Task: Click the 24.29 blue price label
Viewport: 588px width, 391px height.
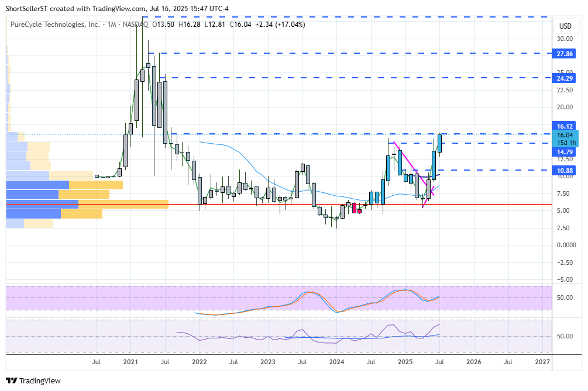Action: coord(565,78)
